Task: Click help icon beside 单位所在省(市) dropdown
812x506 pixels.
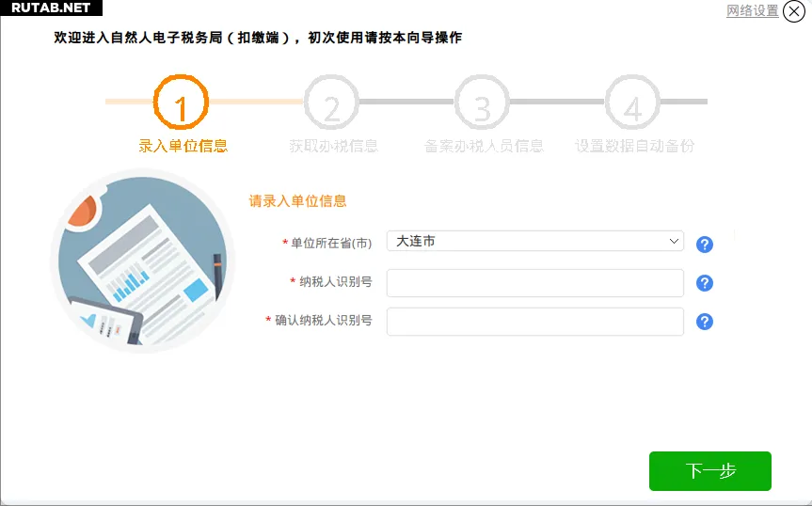Action: click(x=705, y=245)
